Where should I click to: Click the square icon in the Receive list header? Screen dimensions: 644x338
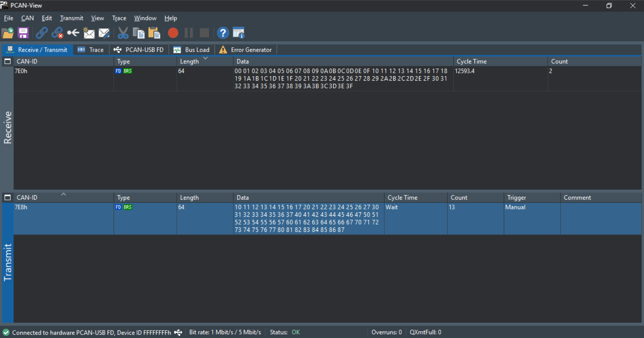[7, 61]
